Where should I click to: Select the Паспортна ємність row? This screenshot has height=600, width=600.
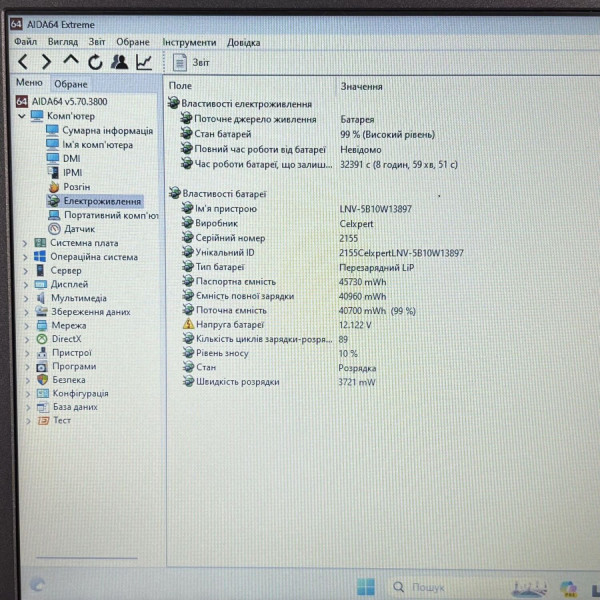pos(285,282)
